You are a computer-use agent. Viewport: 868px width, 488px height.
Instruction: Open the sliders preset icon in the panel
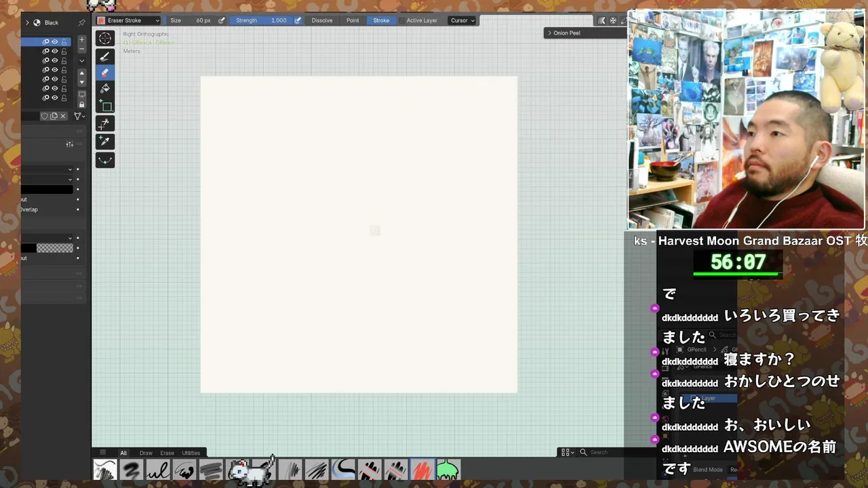click(69, 144)
